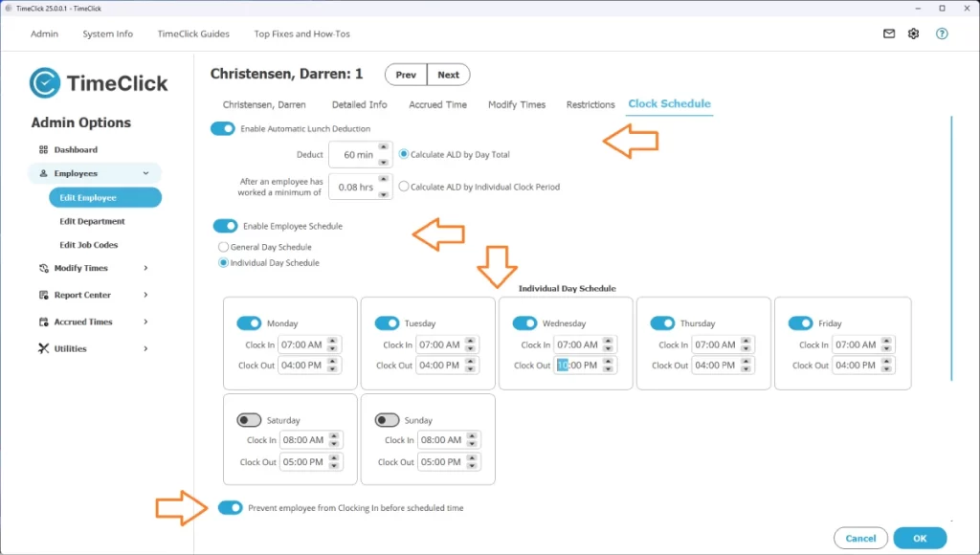Increase Monday Clock In time using the stepper
This screenshot has width=980, height=555.
pos(330,341)
